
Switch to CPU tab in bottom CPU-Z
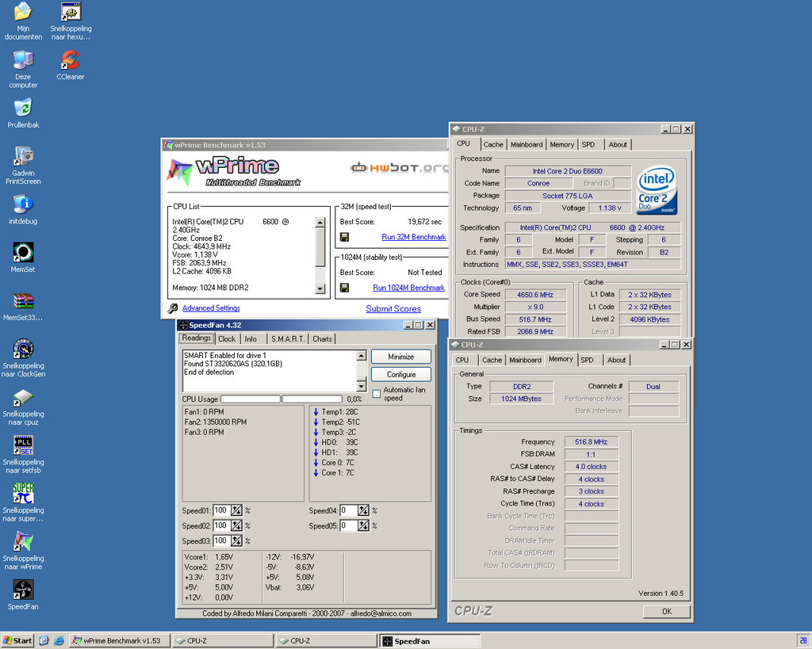click(462, 361)
